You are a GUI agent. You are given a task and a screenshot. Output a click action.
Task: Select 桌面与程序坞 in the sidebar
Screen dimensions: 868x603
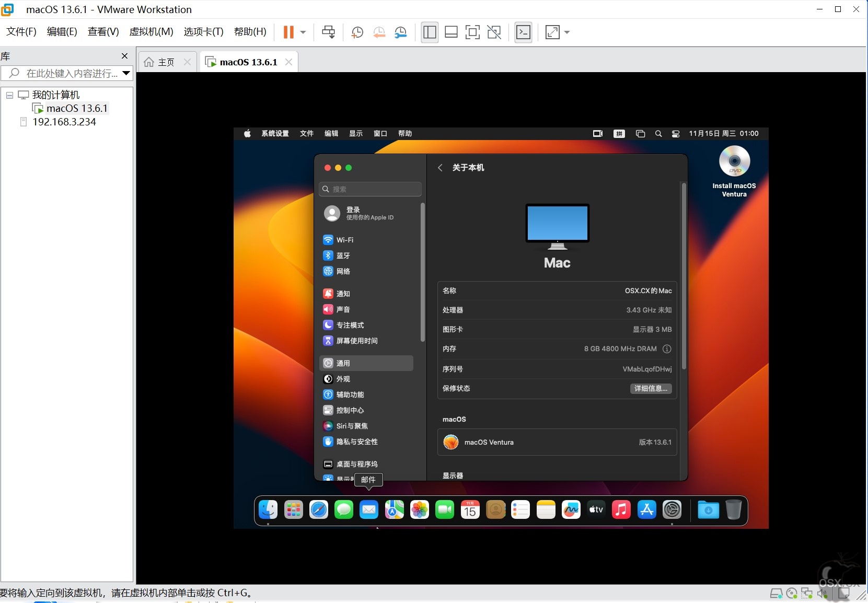[366, 464]
